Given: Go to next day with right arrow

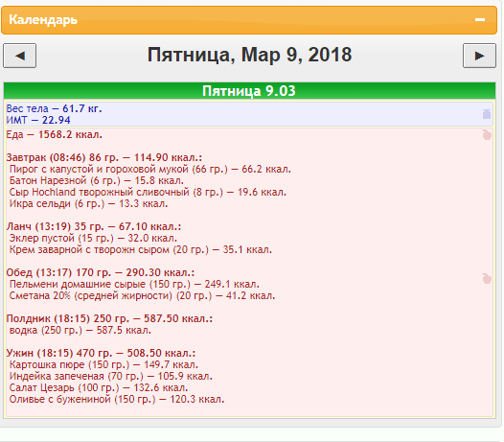Looking at the screenshot, I should click(x=479, y=56).
